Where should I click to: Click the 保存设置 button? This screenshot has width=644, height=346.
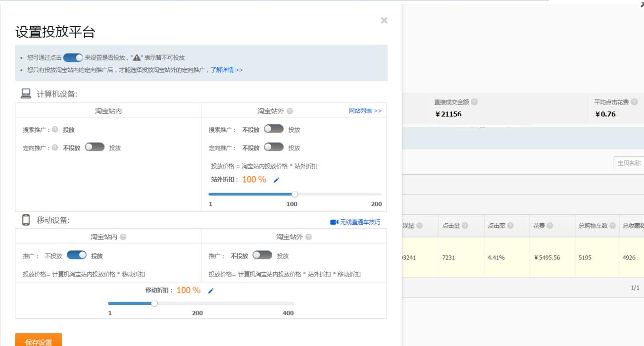pyautogui.click(x=39, y=341)
